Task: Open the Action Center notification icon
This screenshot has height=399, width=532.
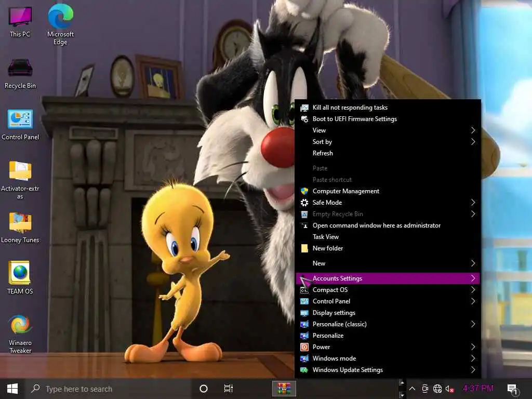Action: click(x=513, y=389)
